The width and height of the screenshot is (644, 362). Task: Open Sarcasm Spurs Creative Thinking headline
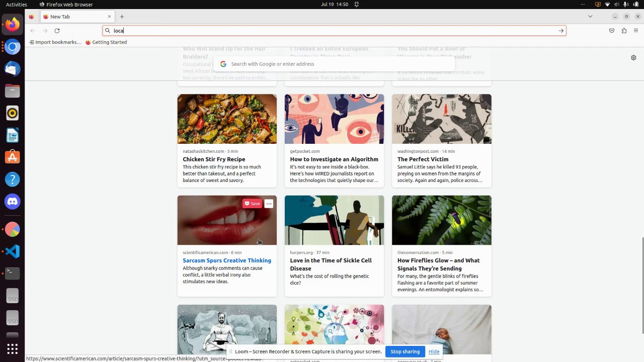227,260
